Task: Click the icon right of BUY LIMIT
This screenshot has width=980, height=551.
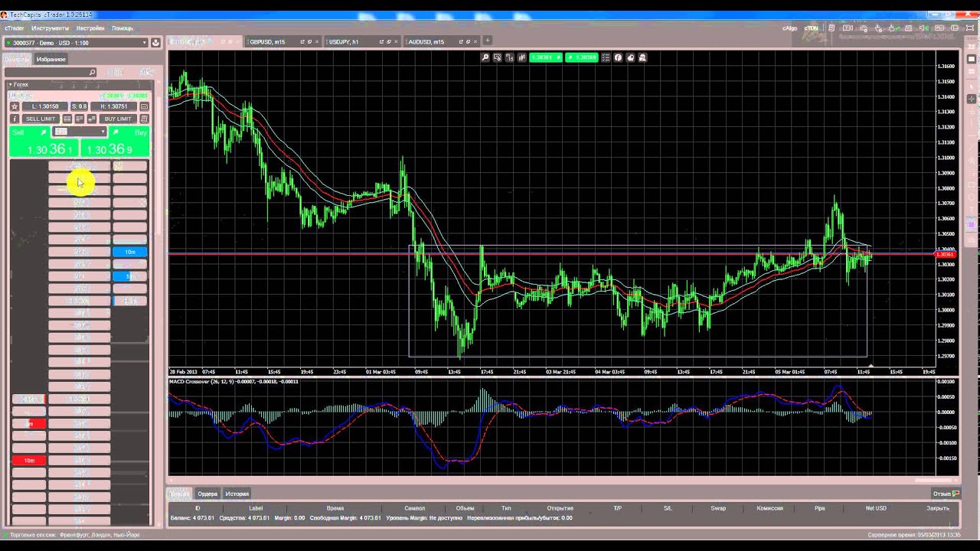Action: click(145, 119)
